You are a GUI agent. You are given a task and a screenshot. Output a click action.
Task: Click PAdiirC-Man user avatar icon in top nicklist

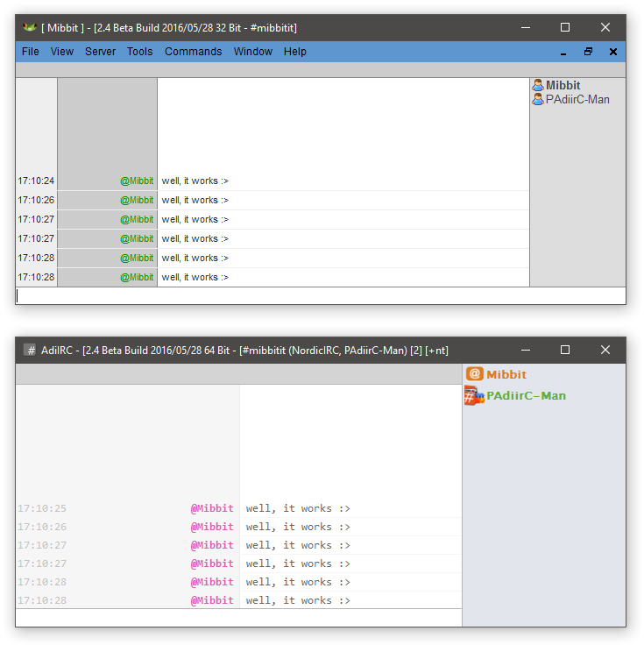coord(537,99)
